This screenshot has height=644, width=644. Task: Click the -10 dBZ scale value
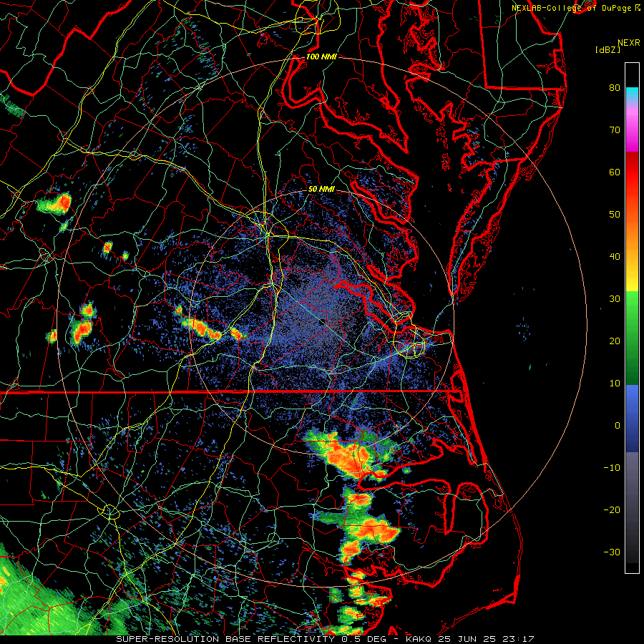pos(612,468)
